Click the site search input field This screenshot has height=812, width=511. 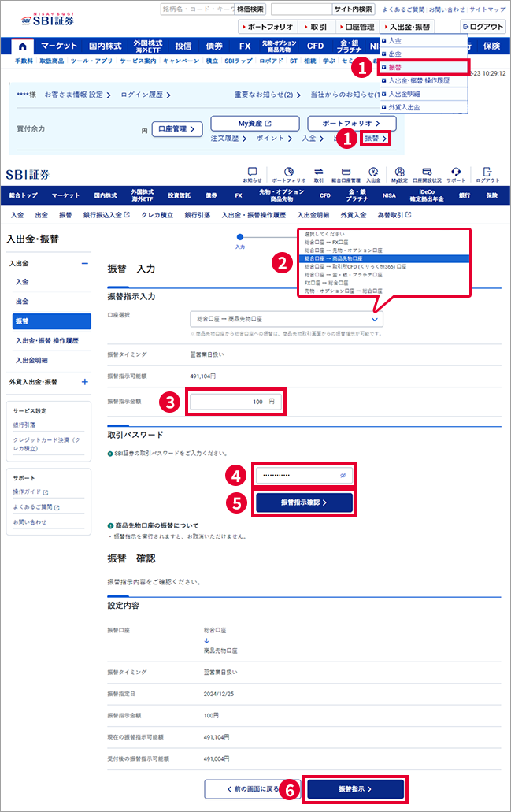click(x=302, y=9)
